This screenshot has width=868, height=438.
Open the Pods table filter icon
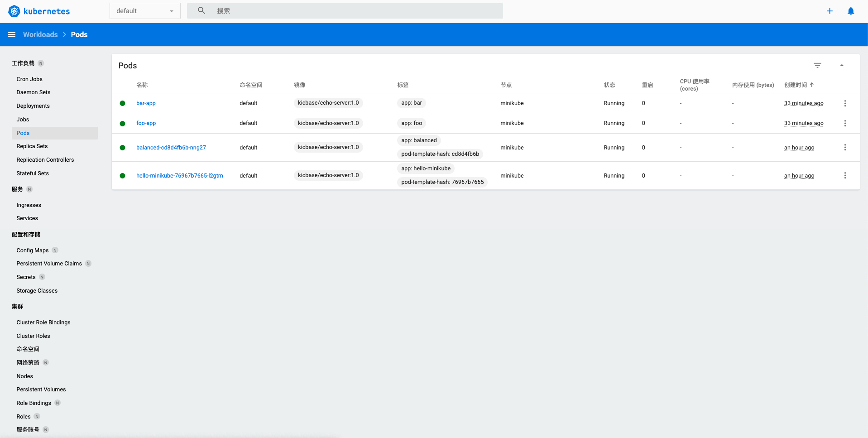[817, 65]
